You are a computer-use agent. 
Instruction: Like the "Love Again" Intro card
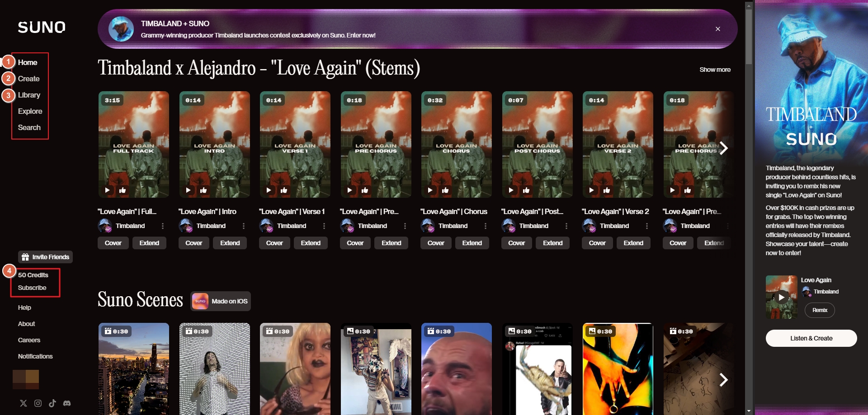click(203, 190)
